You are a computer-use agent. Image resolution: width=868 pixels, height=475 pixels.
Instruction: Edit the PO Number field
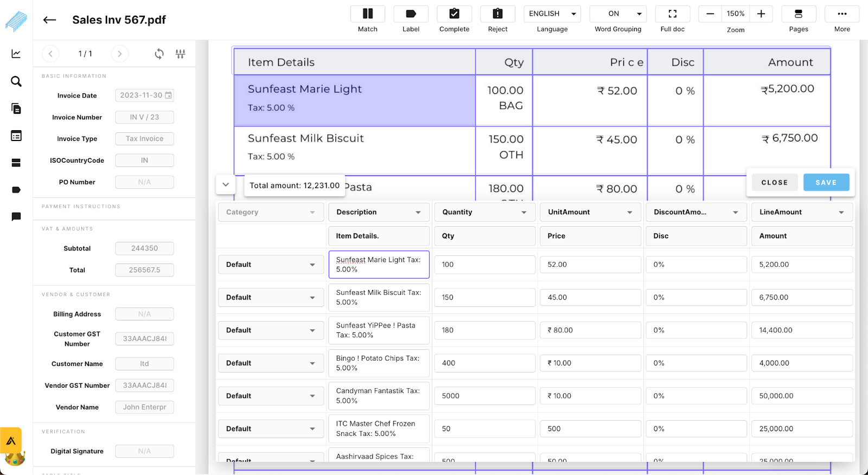point(144,182)
